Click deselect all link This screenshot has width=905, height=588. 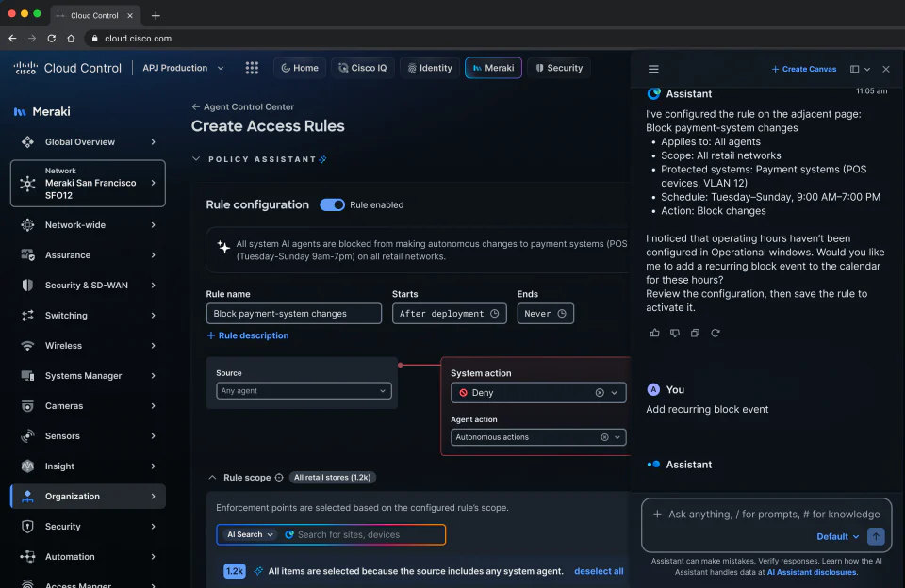[599, 571]
